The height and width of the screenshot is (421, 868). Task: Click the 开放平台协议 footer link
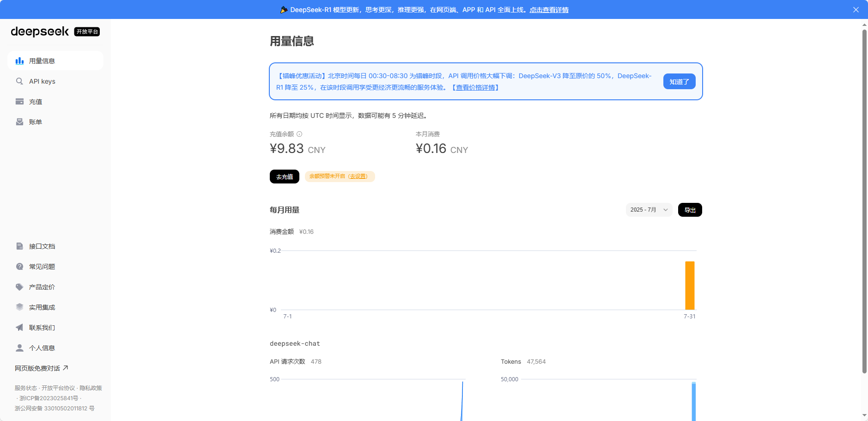coord(58,388)
